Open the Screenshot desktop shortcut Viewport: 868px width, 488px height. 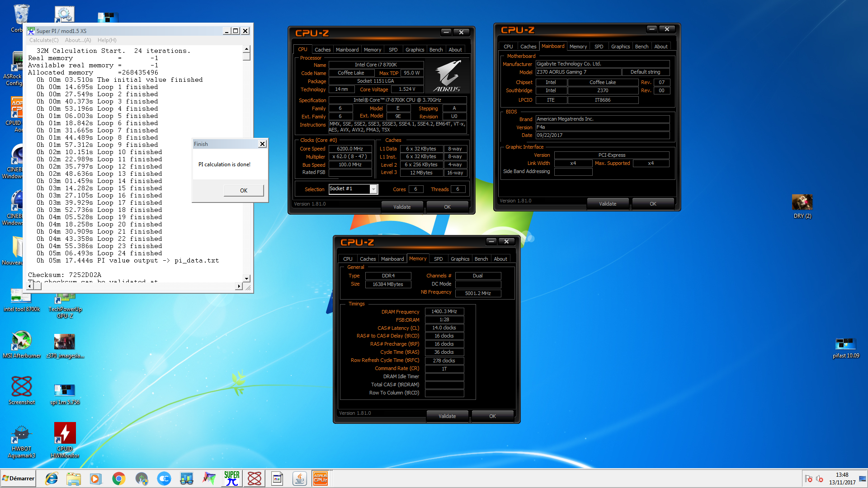click(x=21, y=390)
